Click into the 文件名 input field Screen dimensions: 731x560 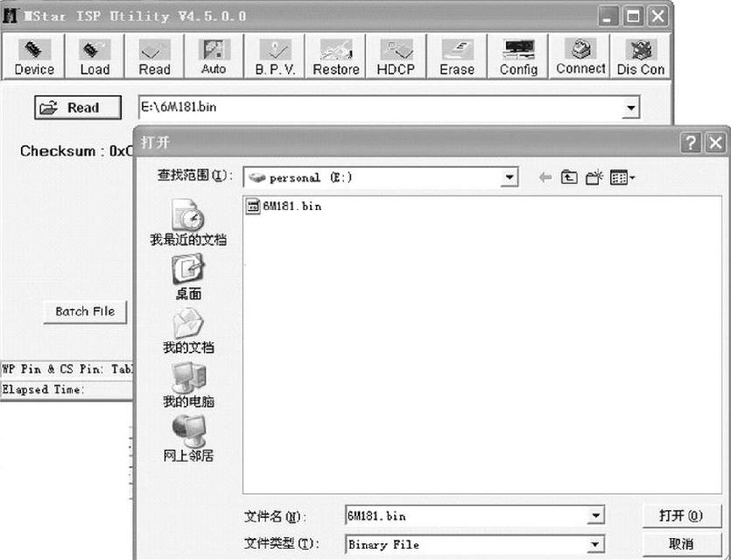click(x=467, y=515)
